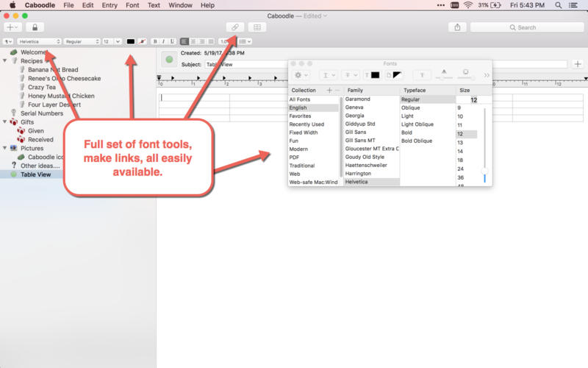Viewport: 588px width, 368px height.
Task: Open the Apple menu
Action: (12, 5)
